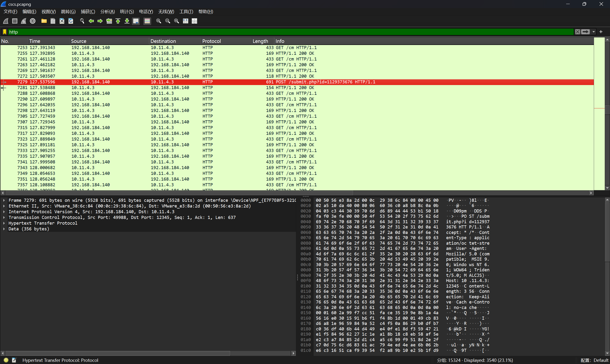The image size is (610, 364).
Task: Select packet 7279 POST /submit.php row
Action: pyautogui.click(x=297, y=82)
